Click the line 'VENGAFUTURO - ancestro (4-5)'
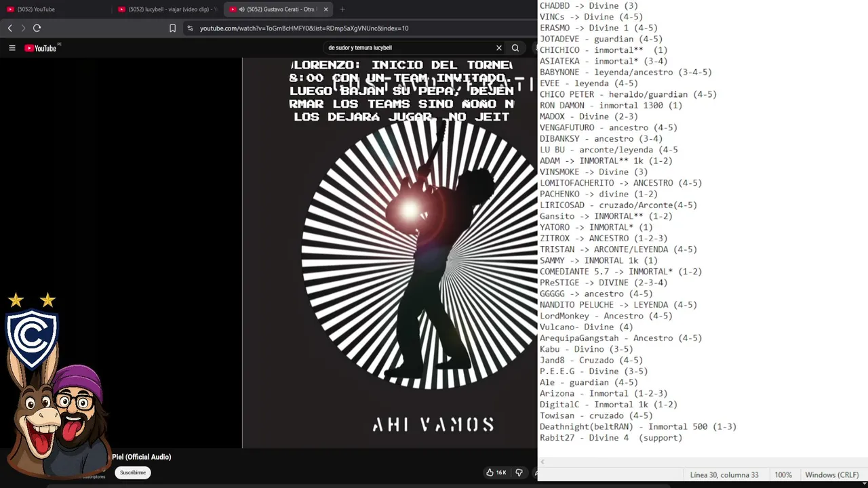 [608, 127]
